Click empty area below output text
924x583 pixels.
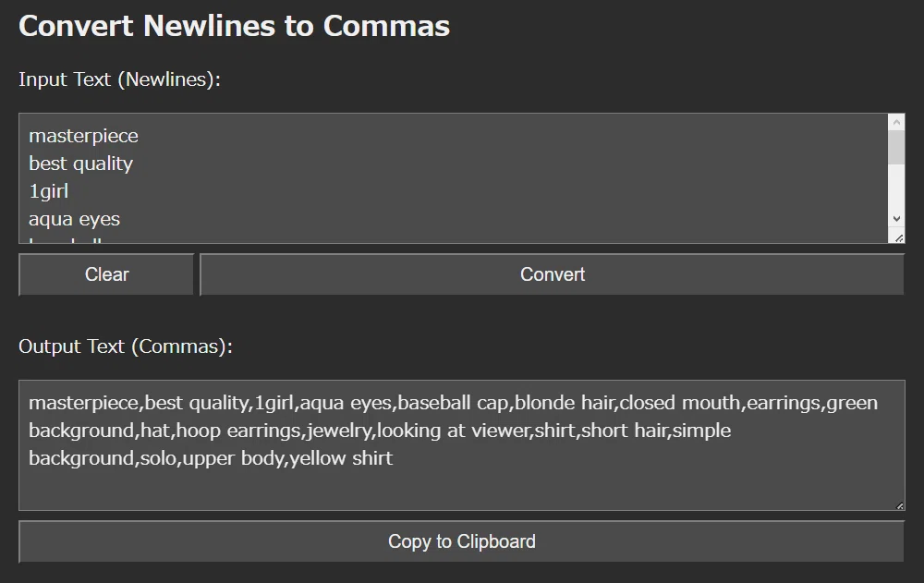[461, 490]
